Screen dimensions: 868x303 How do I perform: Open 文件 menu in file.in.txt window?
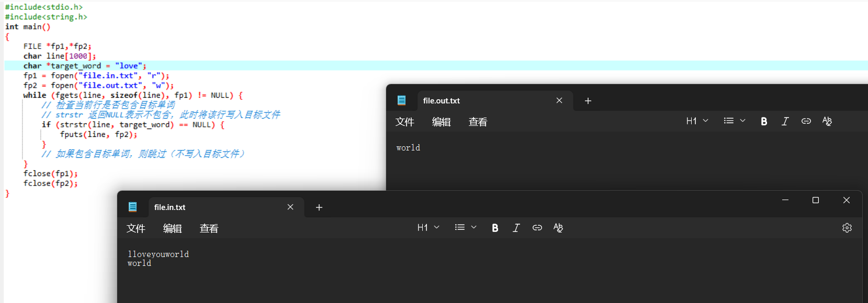(x=136, y=228)
